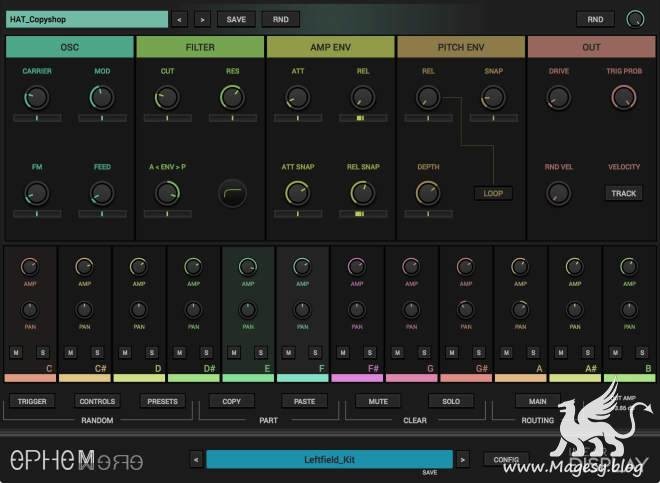Click the CONTROLS random button

point(97,401)
